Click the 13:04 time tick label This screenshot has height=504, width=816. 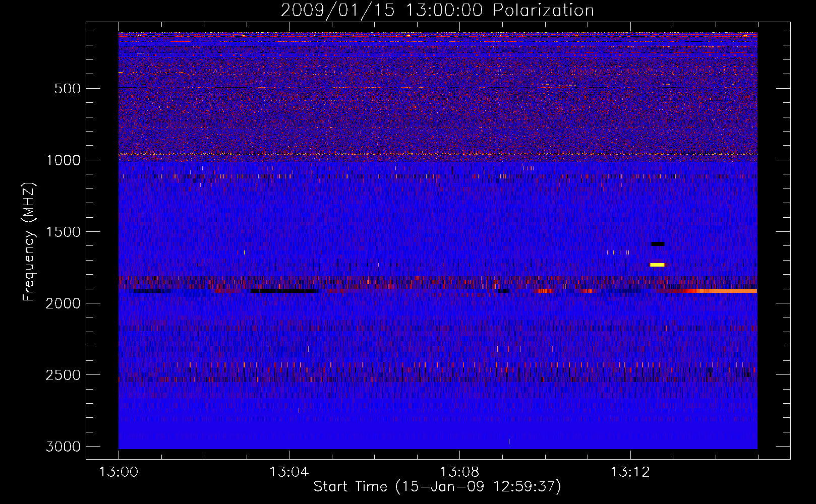coord(289,472)
